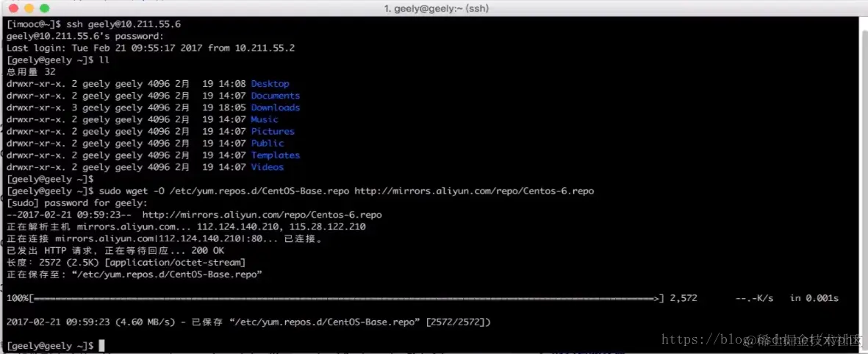Click the "正在连接 mirrors.aliyun.com" line

165,238
